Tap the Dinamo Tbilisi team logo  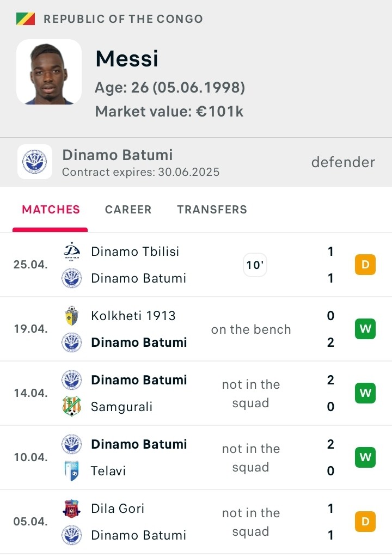[x=72, y=252]
